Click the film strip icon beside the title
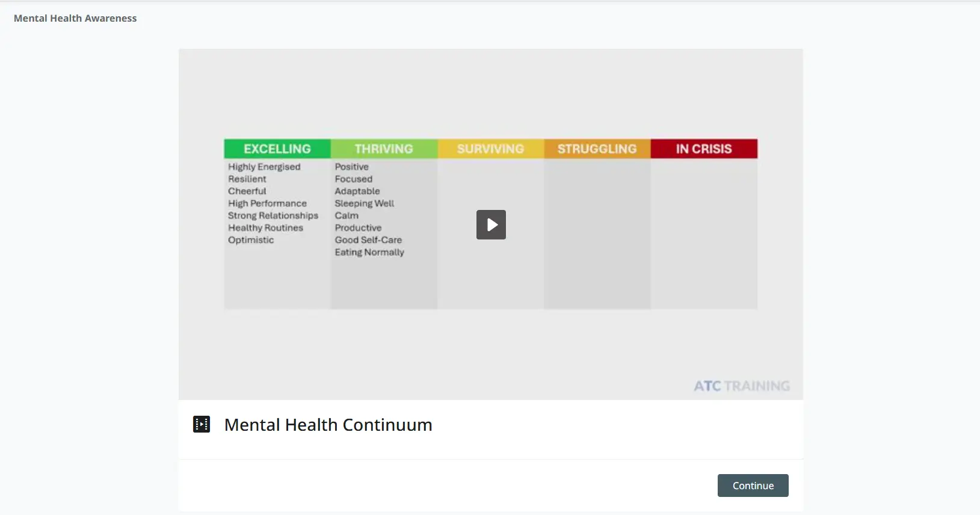The width and height of the screenshot is (980, 515). 202,424
